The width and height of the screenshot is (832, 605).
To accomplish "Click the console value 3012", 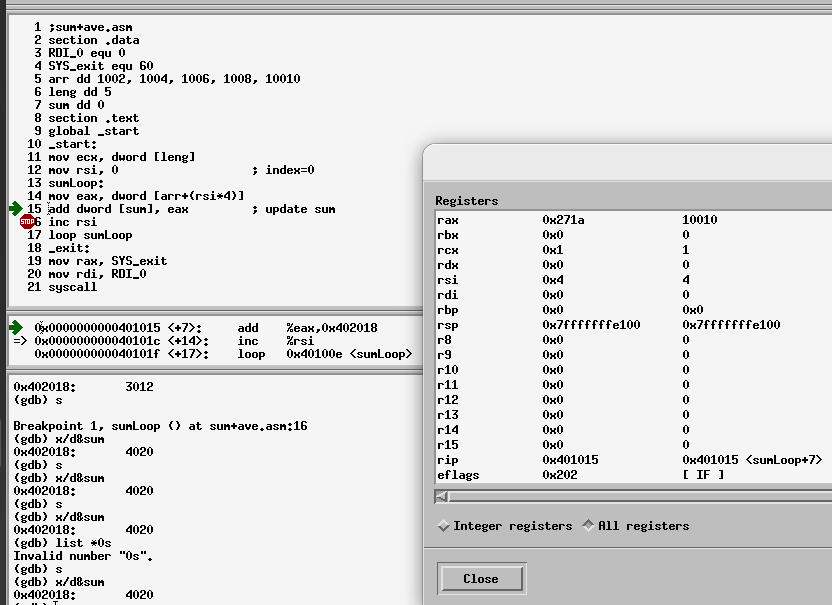I will click(x=139, y=387).
